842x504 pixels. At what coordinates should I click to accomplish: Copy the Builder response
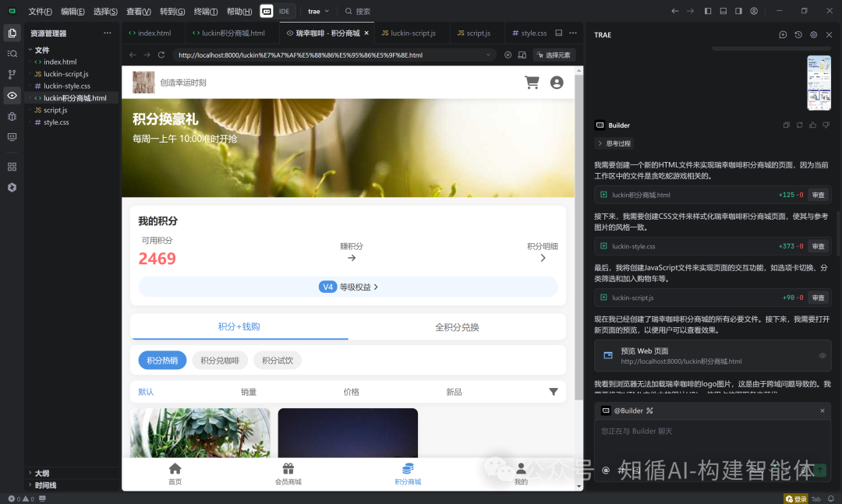[786, 125]
